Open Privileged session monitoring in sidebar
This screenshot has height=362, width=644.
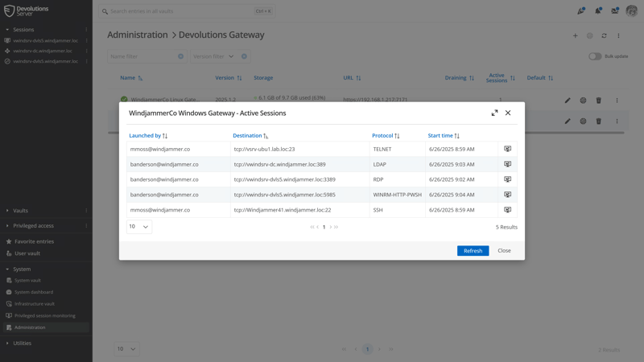(45, 316)
